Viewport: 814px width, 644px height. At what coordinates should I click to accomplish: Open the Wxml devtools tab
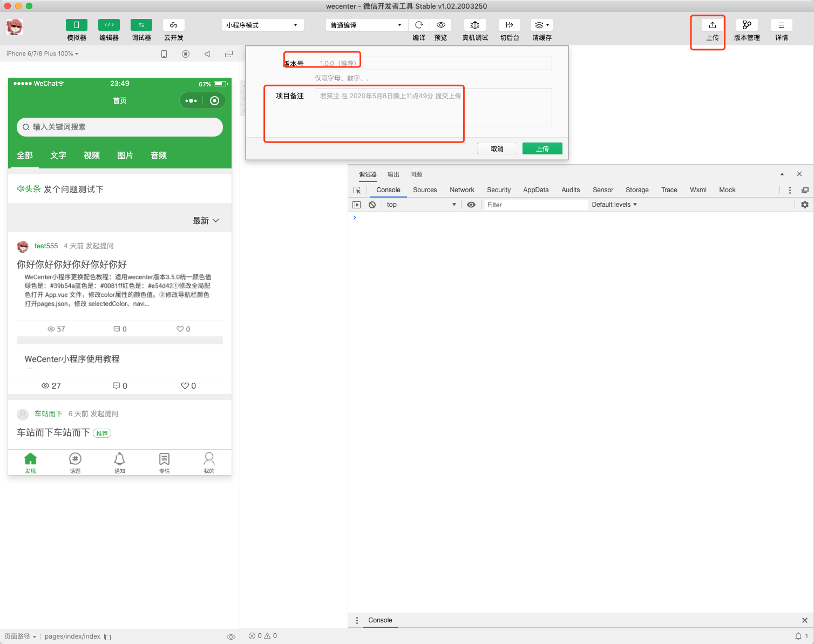tap(698, 190)
